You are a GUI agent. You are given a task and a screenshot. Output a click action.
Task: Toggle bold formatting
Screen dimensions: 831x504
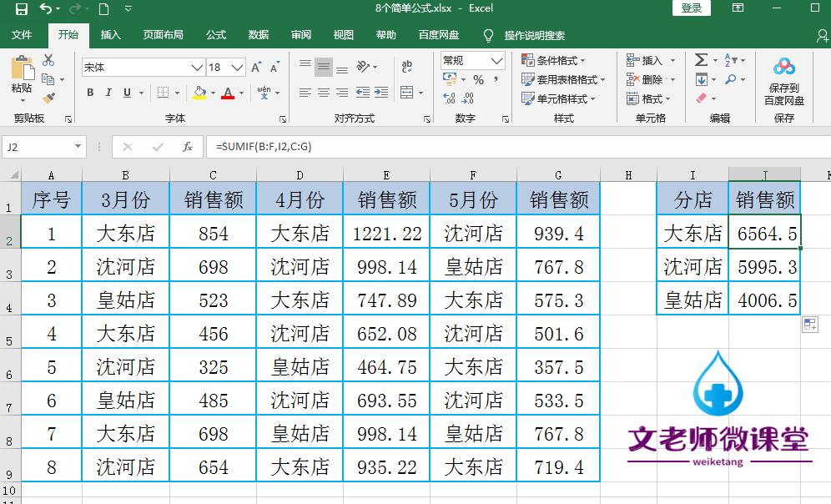coord(91,92)
